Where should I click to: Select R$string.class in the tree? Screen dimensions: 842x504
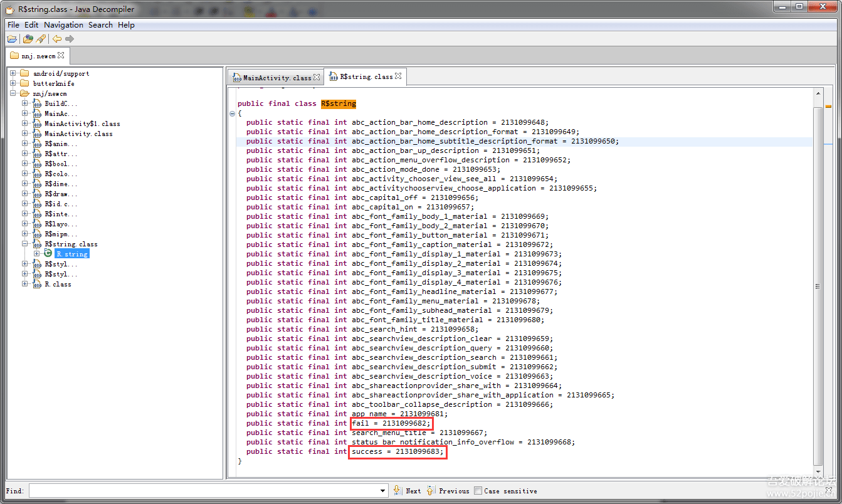[71, 244]
